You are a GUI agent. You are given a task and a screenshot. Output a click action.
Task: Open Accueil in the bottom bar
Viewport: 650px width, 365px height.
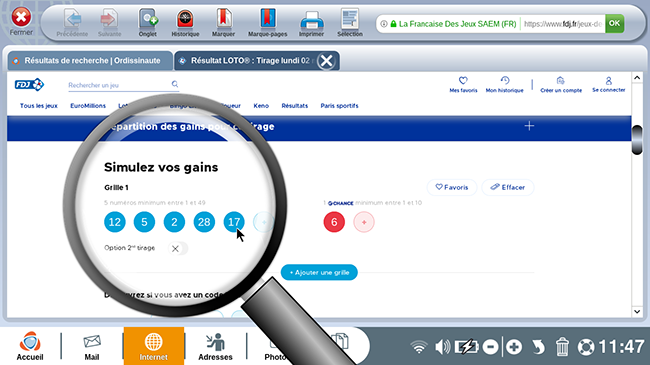pos(30,346)
